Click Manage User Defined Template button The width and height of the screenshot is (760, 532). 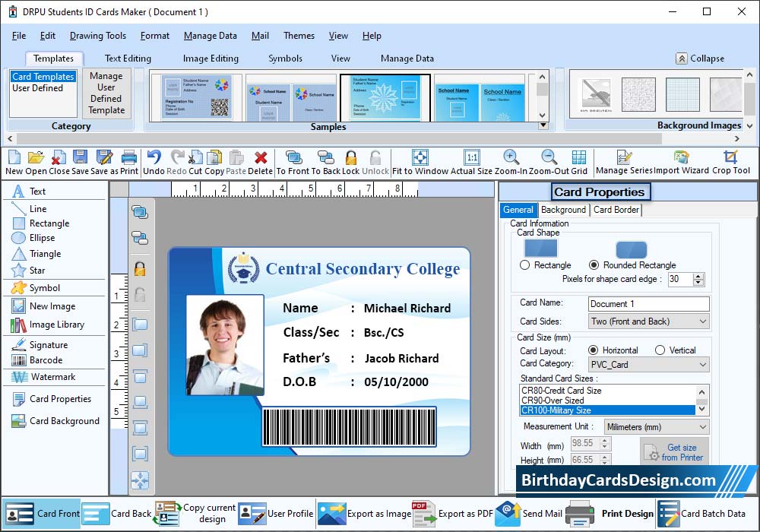106,93
